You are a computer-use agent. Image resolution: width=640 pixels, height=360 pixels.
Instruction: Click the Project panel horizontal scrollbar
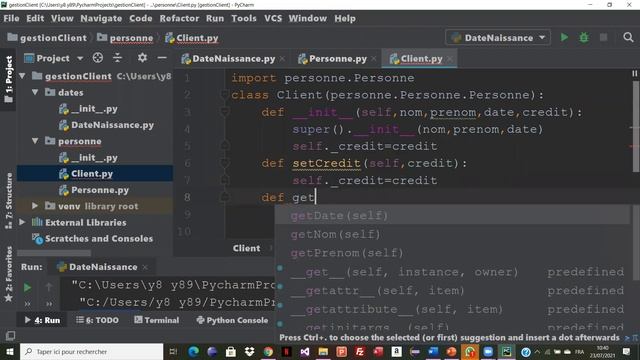point(53,253)
